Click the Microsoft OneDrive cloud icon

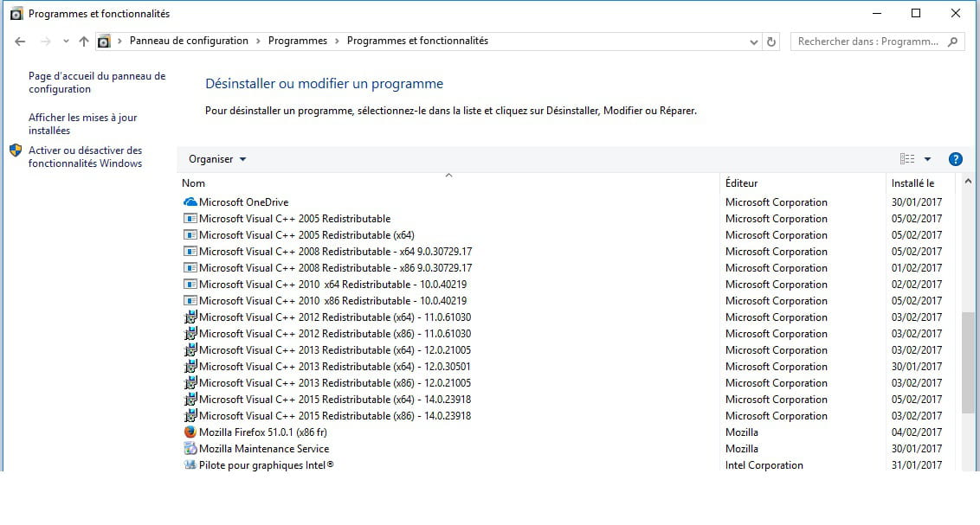coord(190,202)
